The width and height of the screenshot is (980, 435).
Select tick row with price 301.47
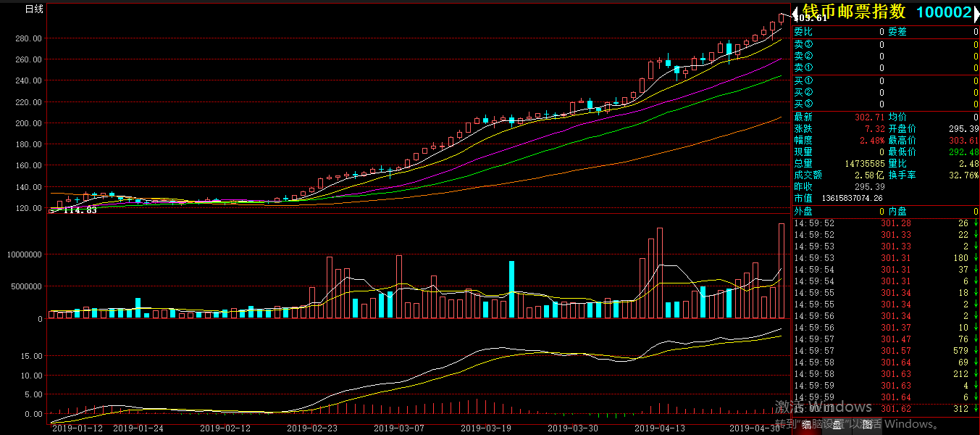point(886,339)
